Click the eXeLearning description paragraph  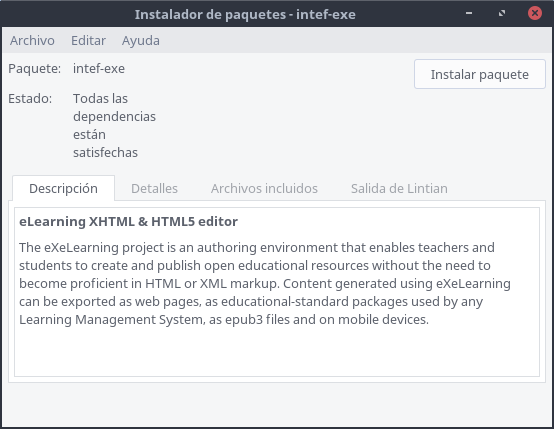pos(265,283)
